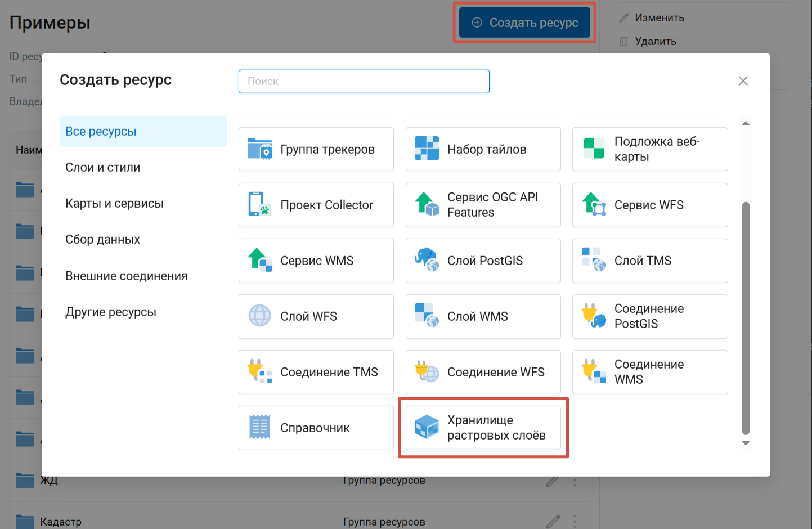The width and height of the screenshot is (812, 529).
Task: Click the scroll up arrow in resource list
Action: (746, 123)
